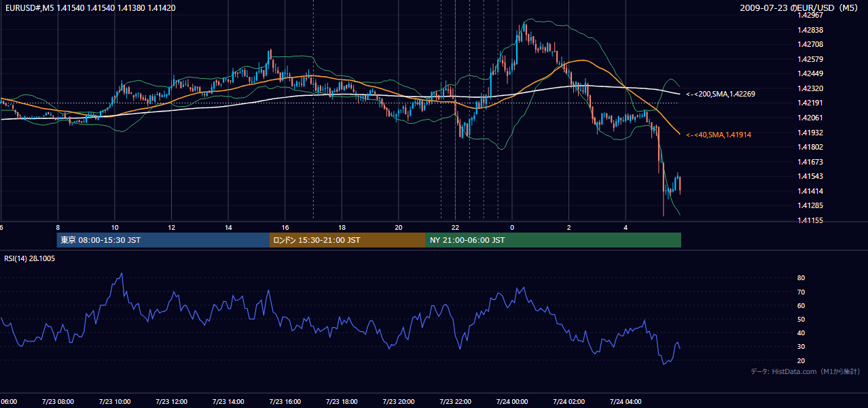The width and height of the screenshot is (868, 408).
Task: Select the NY 21:00-06:00 JST session bar
Action: click(x=554, y=240)
